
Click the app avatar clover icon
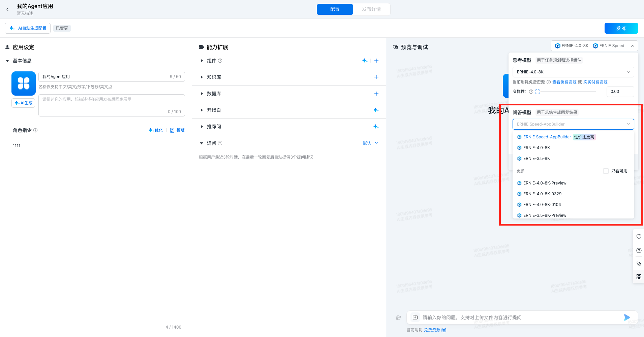tap(24, 83)
